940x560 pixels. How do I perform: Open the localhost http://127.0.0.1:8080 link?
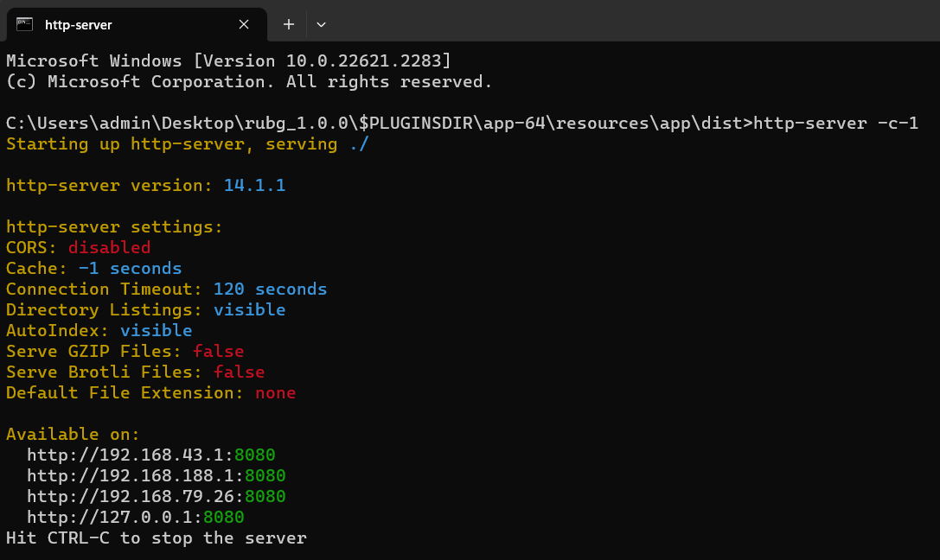tap(136, 517)
